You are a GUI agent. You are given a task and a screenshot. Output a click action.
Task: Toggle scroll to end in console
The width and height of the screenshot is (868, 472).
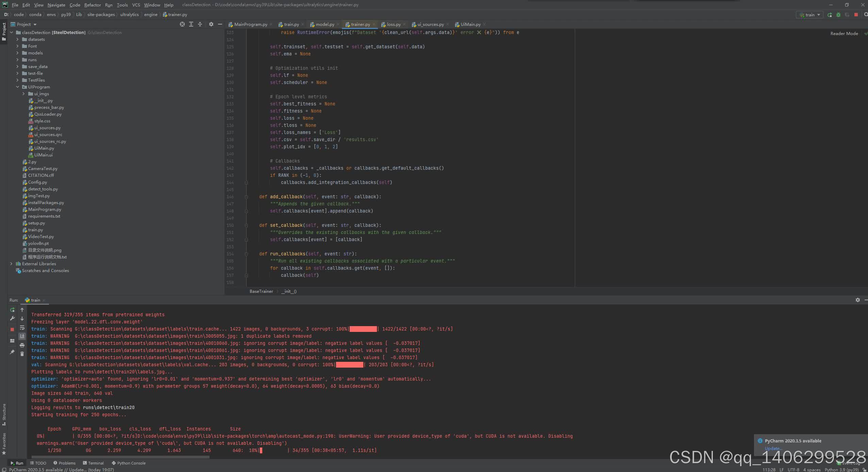22,336
